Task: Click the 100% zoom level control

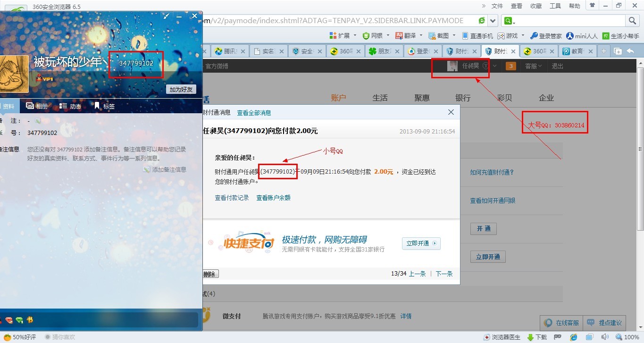Action: pyautogui.click(x=627, y=337)
